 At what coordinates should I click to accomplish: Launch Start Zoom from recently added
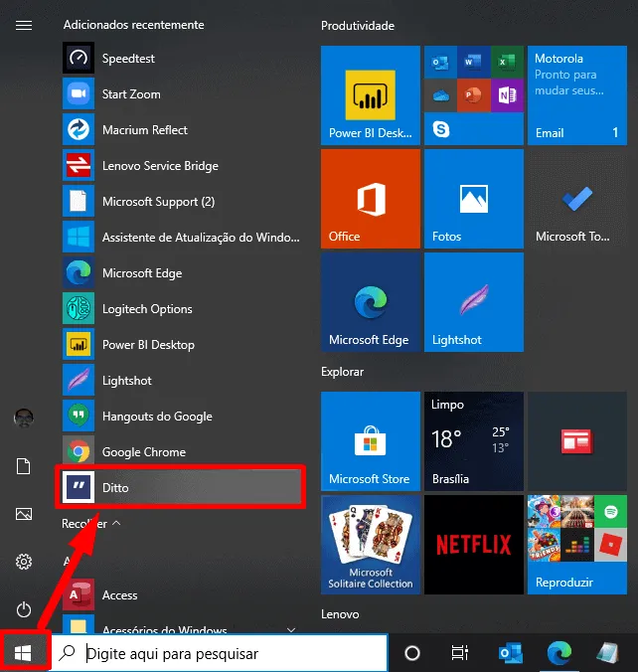(x=181, y=93)
